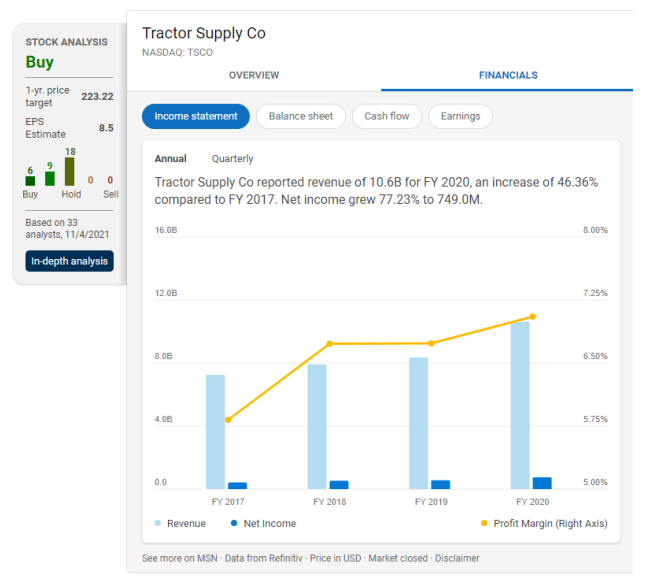This screenshot has height=579, width=645.
Task: Toggle the Profit Margin legend dot
Action: 485,523
